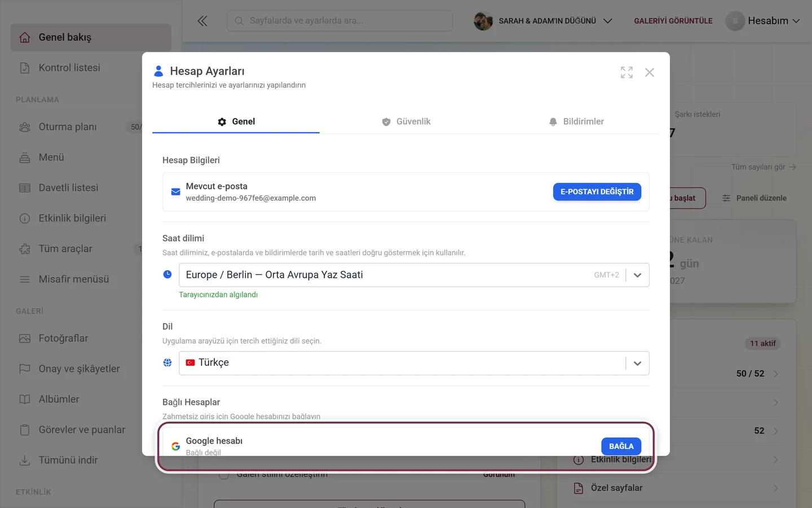This screenshot has width=812, height=508.
Task: Open Oturma planı seating icon
Action: tap(25, 127)
